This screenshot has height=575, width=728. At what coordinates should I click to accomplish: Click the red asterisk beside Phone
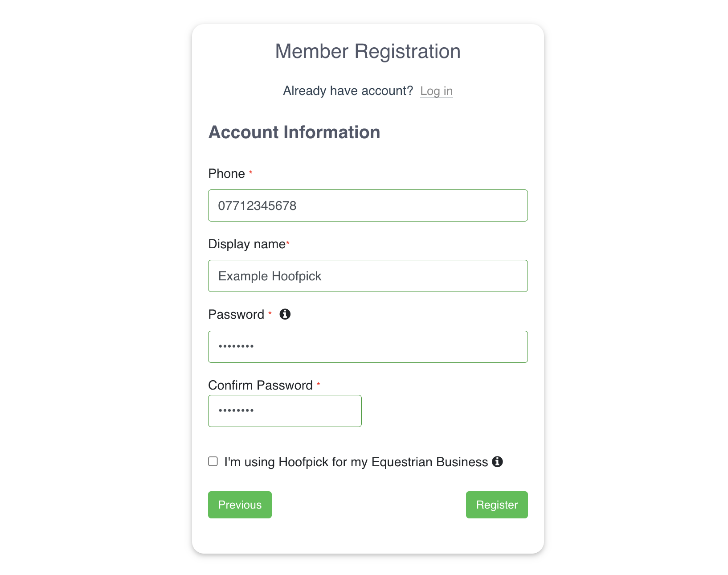(251, 172)
